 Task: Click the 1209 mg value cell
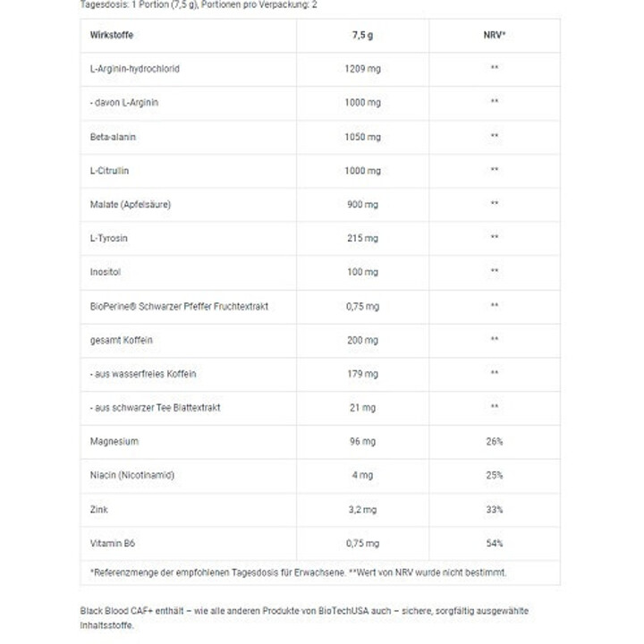(362, 69)
